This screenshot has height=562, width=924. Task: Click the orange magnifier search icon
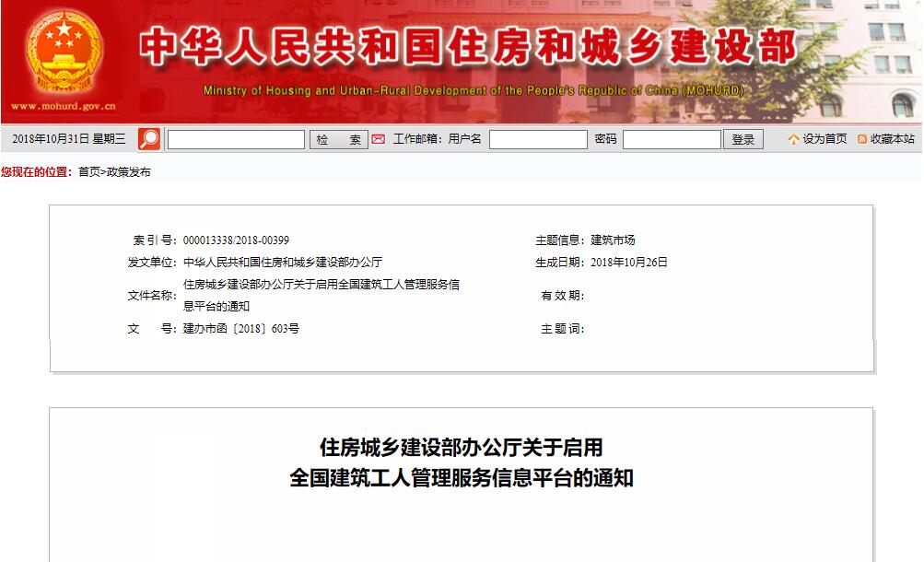tap(149, 139)
